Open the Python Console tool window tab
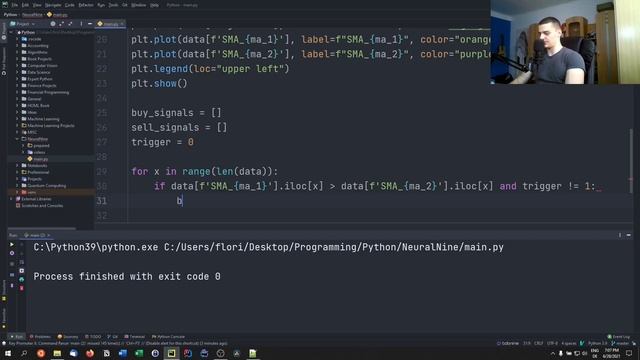 (169, 337)
